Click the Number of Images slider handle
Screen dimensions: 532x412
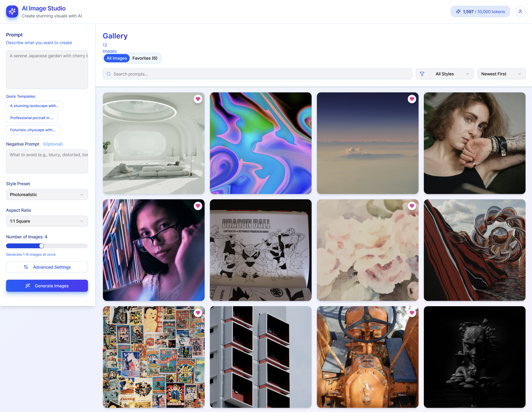pyautogui.click(x=42, y=246)
